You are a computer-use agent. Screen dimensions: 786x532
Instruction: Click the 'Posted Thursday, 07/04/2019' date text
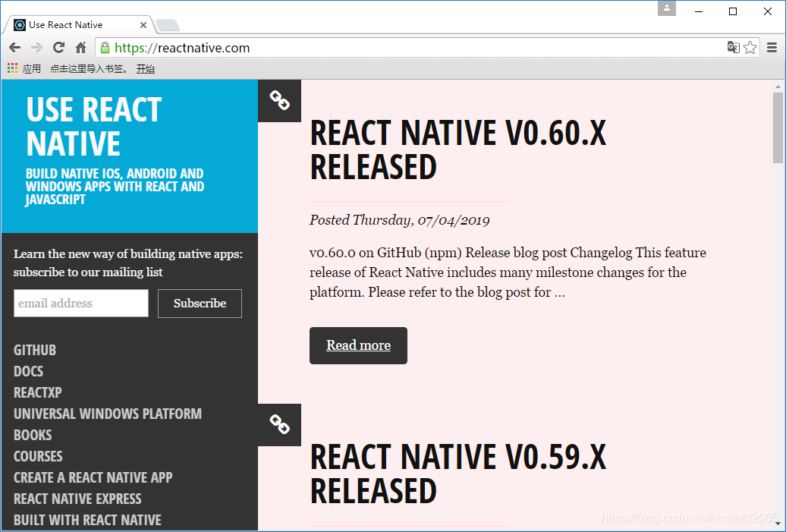click(400, 220)
